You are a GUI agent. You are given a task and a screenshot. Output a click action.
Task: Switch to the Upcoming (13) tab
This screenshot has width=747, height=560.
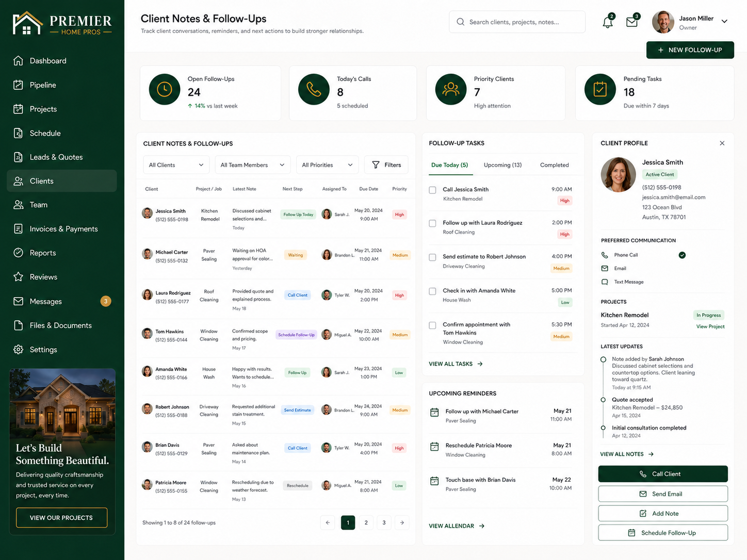point(503,165)
